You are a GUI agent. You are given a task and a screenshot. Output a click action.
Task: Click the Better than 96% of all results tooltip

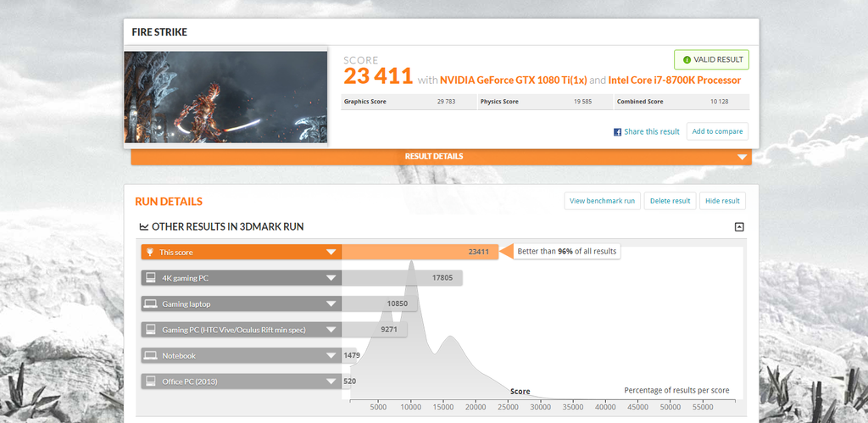[567, 252]
